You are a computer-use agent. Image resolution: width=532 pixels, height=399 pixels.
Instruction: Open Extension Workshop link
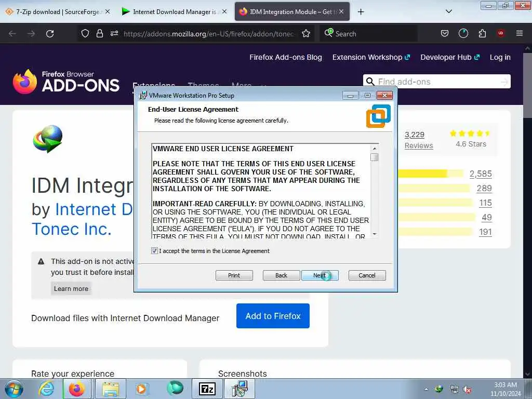pos(371,57)
